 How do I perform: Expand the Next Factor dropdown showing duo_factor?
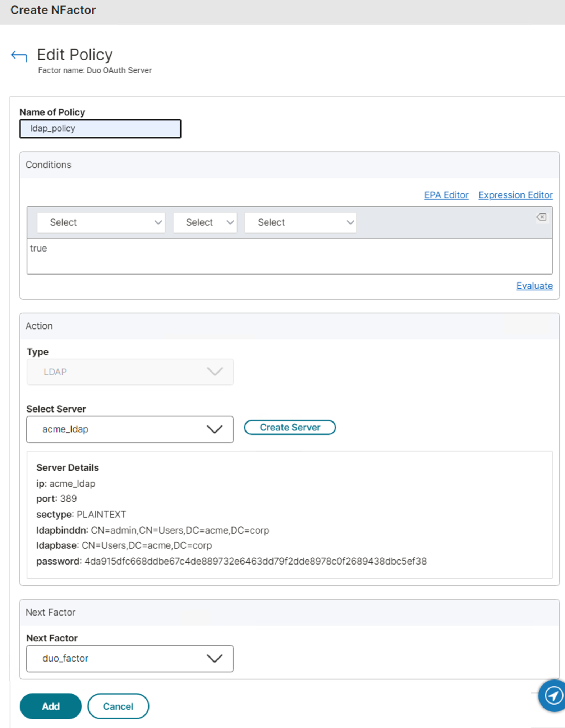(130, 658)
